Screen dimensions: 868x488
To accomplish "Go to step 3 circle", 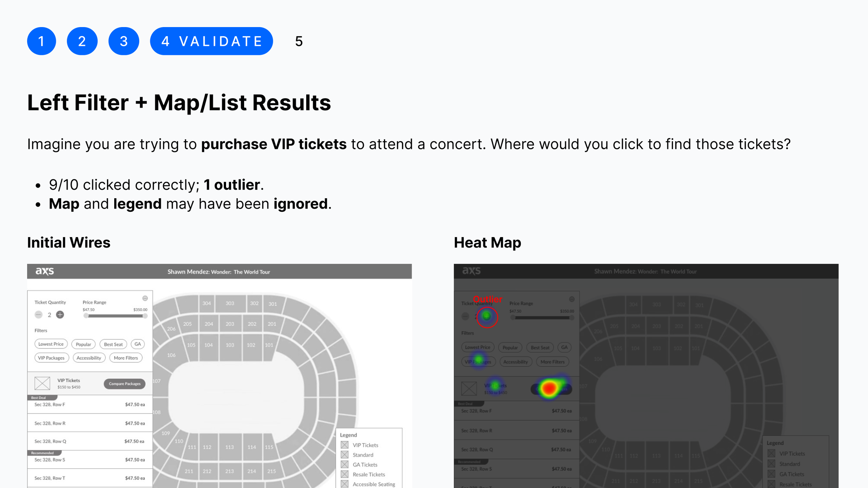I will coord(124,41).
